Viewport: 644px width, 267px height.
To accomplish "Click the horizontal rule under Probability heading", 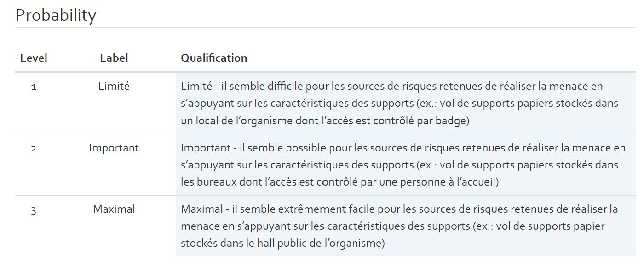I will (326, 28).
